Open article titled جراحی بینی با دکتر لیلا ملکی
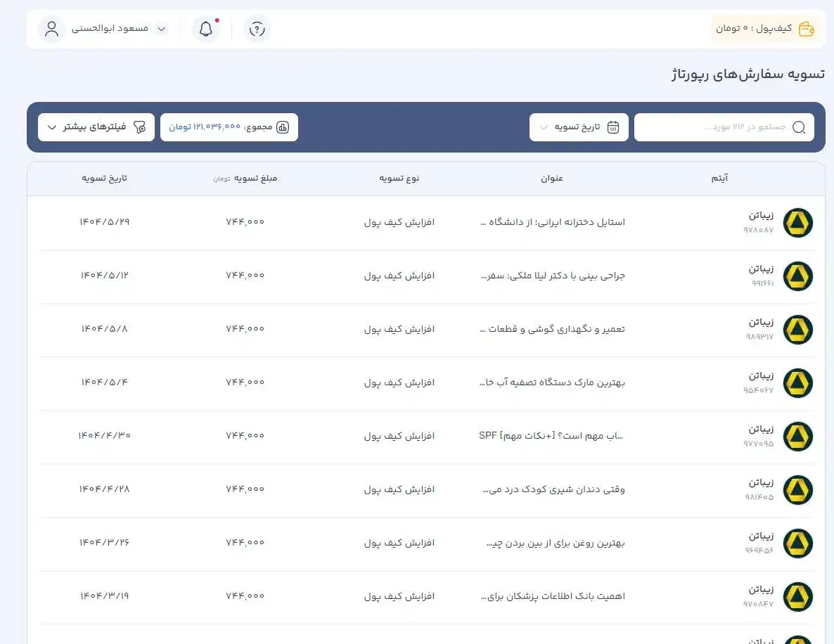The height and width of the screenshot is (644, 834). (x=552, y=276)
